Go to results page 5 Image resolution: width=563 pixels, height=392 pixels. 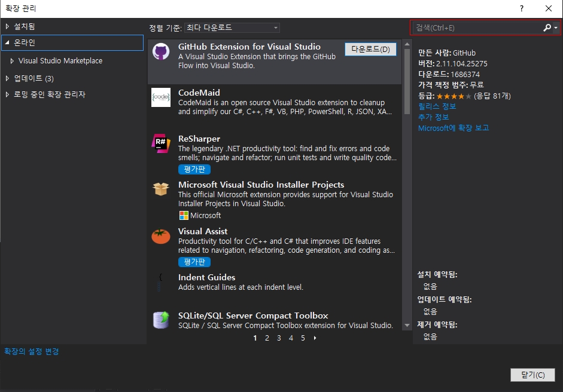(303, 338)
